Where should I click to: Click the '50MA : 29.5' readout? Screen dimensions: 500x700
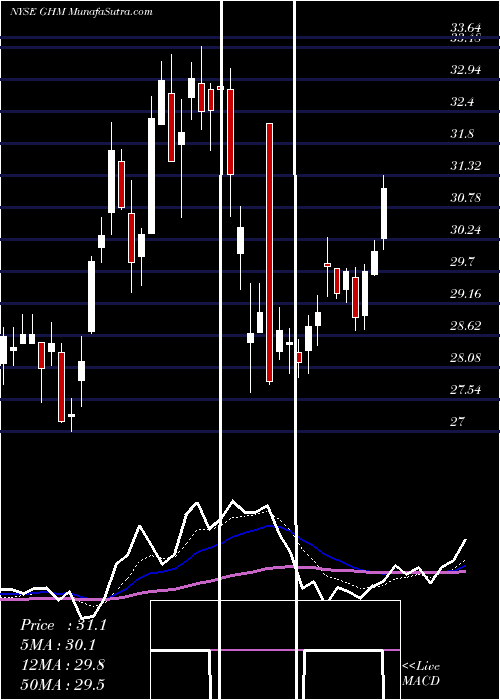(62, 684)
